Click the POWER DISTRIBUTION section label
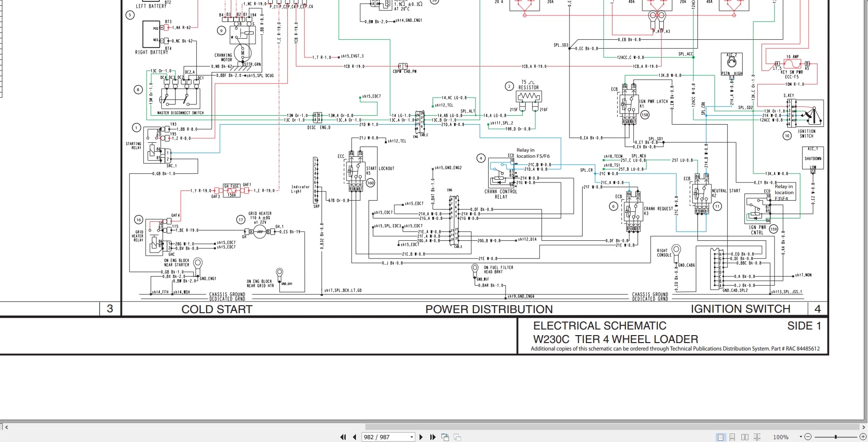 click(x=489, y=309)
